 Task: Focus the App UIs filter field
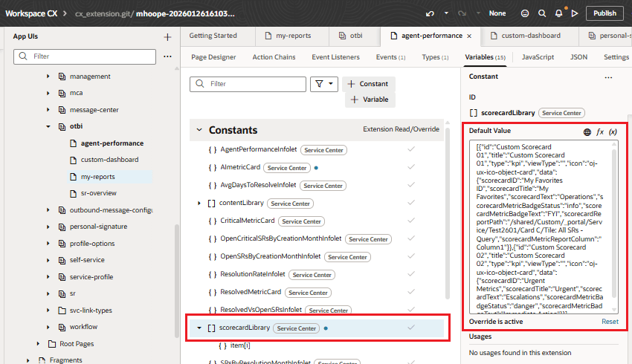pyautogui.click(x=85, y=56)
